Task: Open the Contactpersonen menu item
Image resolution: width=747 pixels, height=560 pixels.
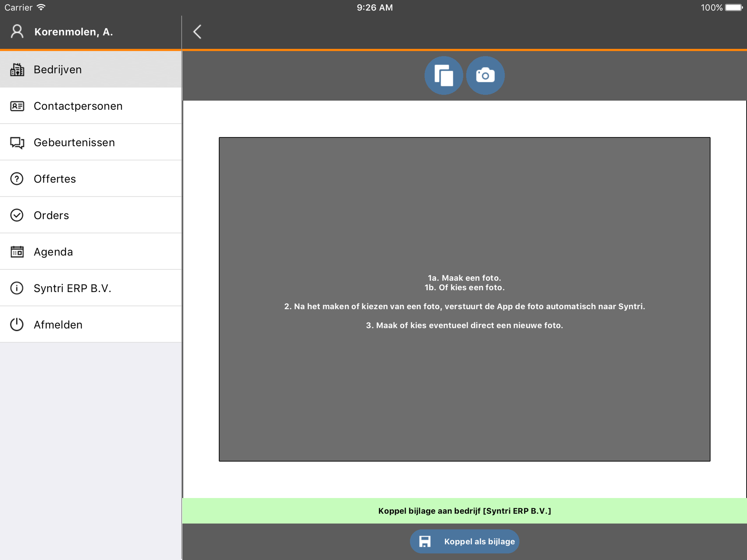Action: pos(91,106)
